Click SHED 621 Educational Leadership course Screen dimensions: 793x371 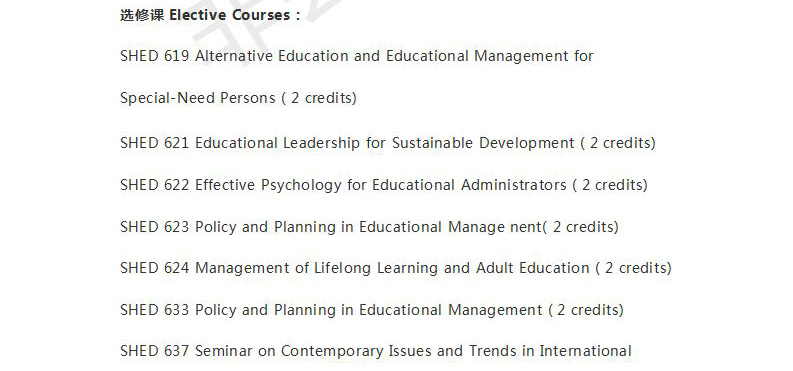pos(388,143)
